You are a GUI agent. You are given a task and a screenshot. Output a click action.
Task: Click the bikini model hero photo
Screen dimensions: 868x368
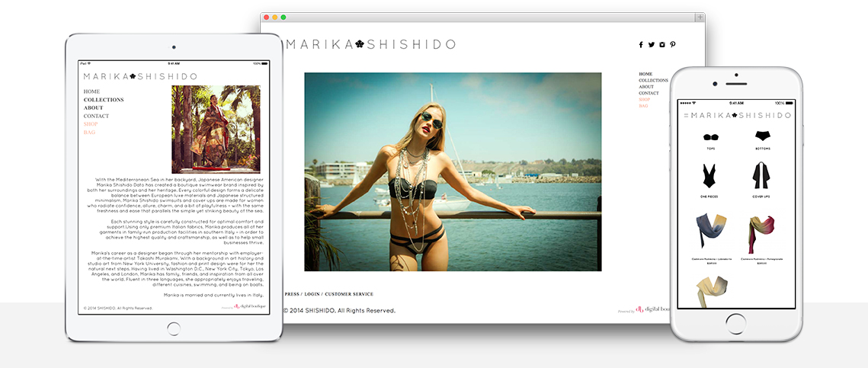[453, 171]
